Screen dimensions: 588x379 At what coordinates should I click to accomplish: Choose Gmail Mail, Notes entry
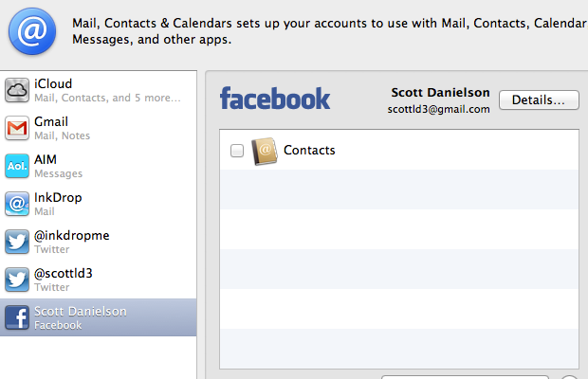99,128
